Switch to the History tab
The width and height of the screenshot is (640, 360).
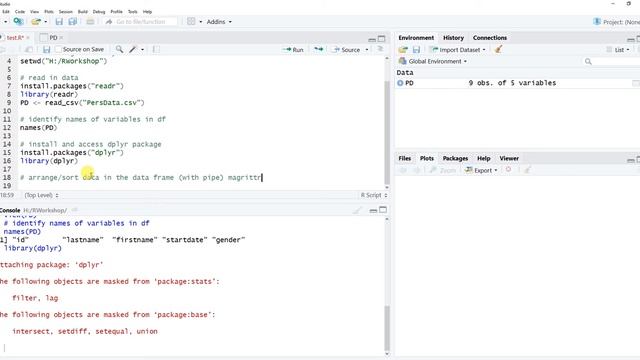pos(453,38)
